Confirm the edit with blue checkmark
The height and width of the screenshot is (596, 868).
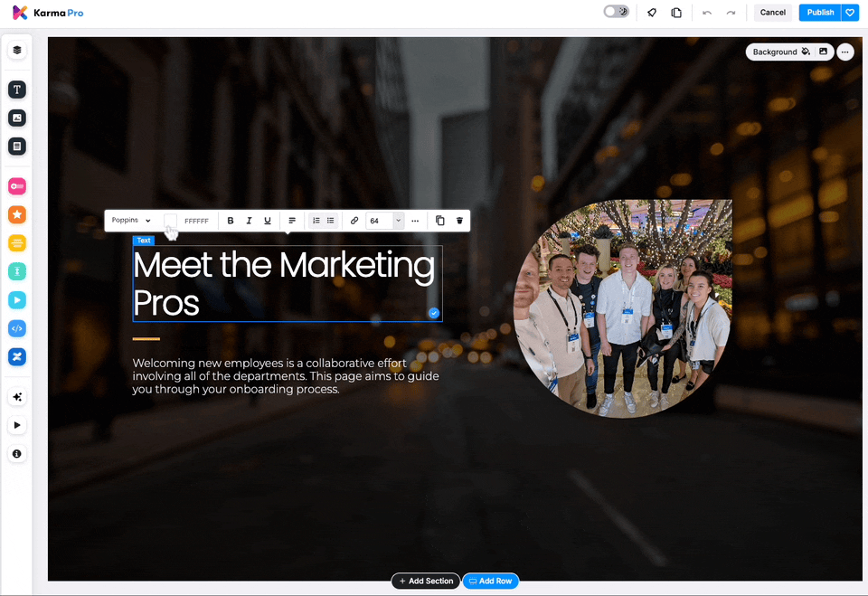coord(434,313)
